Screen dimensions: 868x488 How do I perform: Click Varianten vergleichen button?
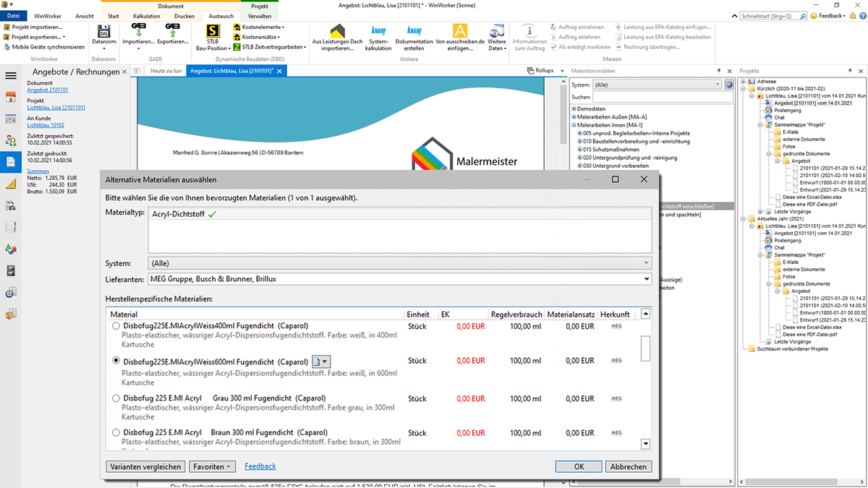click(x=145, y=467)
